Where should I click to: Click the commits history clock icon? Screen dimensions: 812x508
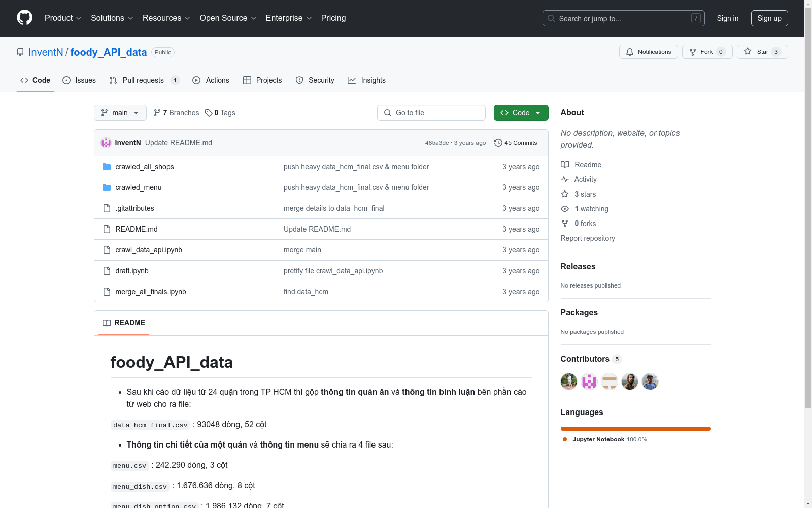point(498,143)
